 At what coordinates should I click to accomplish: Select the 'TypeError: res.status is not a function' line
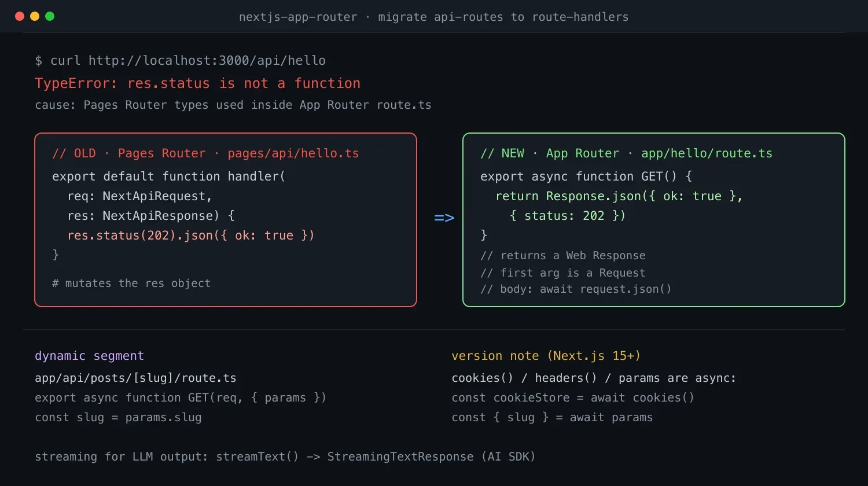(198, 83)
